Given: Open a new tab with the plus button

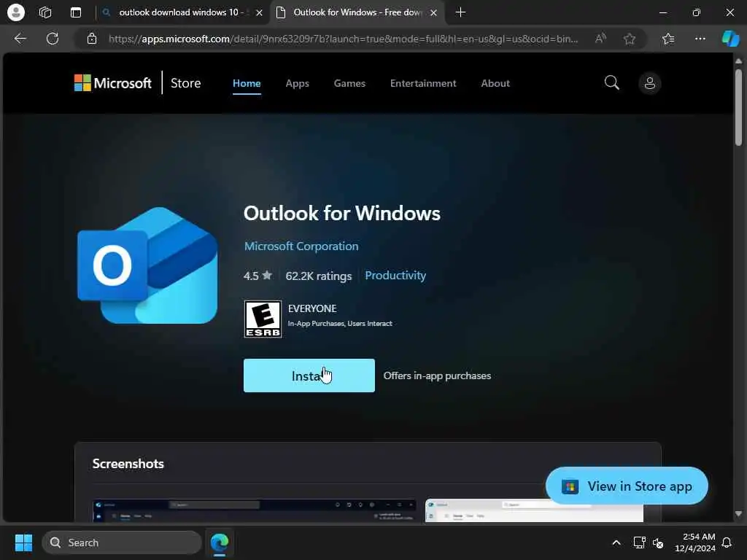Looking at the screenshot, I should (460, 12).
